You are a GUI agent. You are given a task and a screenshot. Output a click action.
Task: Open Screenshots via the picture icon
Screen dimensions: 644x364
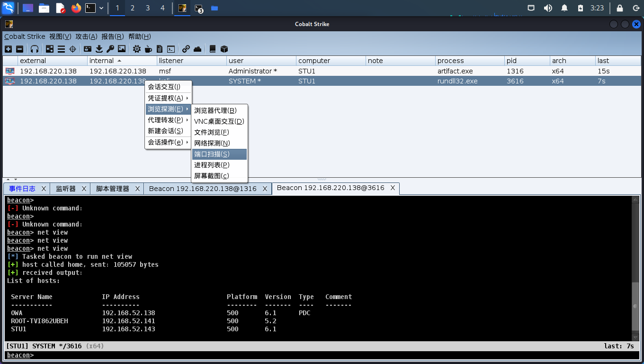[122, 49]
